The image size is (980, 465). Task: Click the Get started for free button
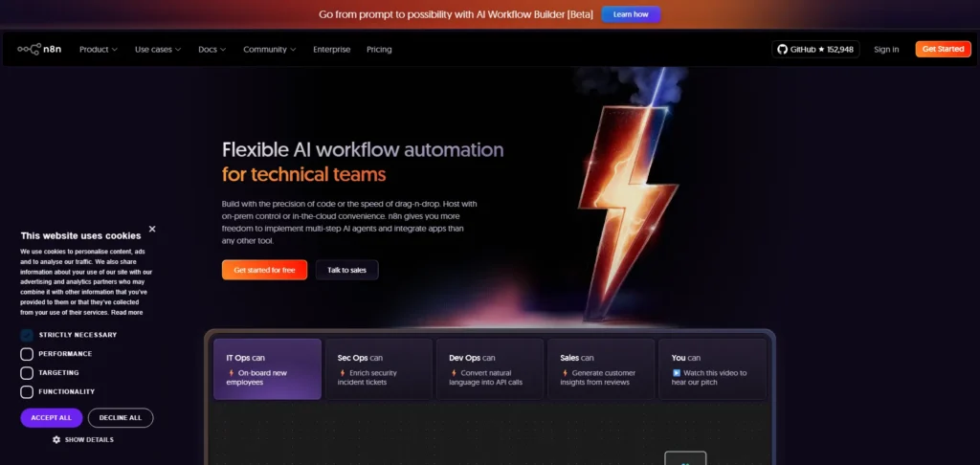click(264, 270)
